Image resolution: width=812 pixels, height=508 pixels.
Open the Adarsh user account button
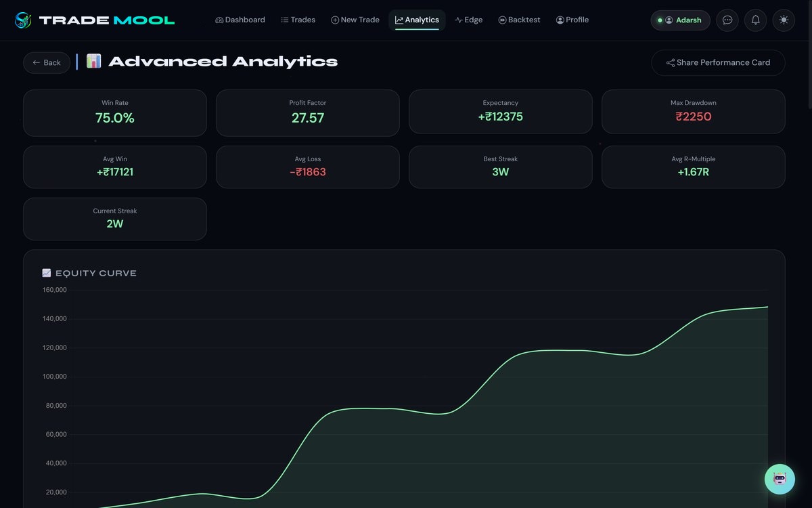(680, 20)
